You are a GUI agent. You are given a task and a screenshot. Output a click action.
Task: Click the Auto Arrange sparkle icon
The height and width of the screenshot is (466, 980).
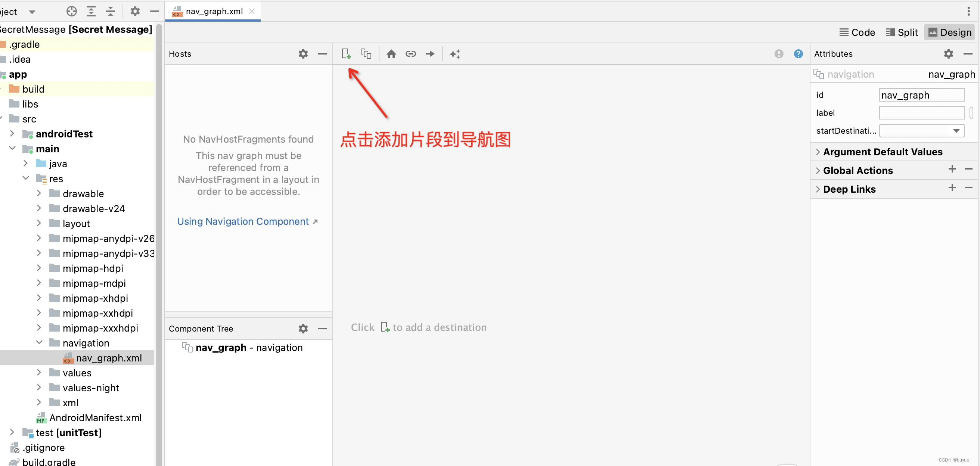455,54
